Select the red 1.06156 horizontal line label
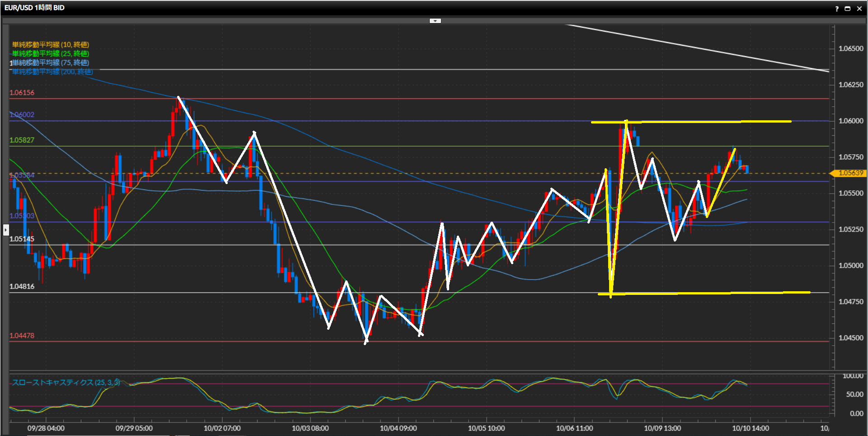This screenshot has height=436, width=868. (22, 93)
